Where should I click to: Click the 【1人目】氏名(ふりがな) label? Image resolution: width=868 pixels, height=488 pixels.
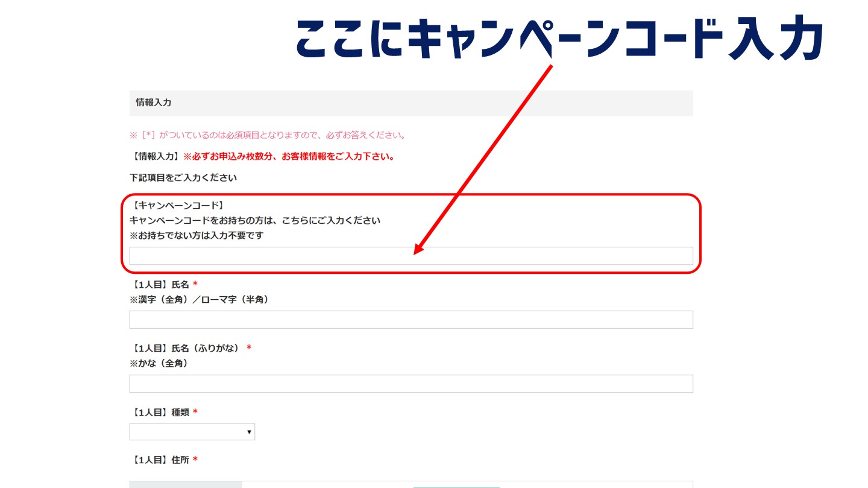(186, 348)
